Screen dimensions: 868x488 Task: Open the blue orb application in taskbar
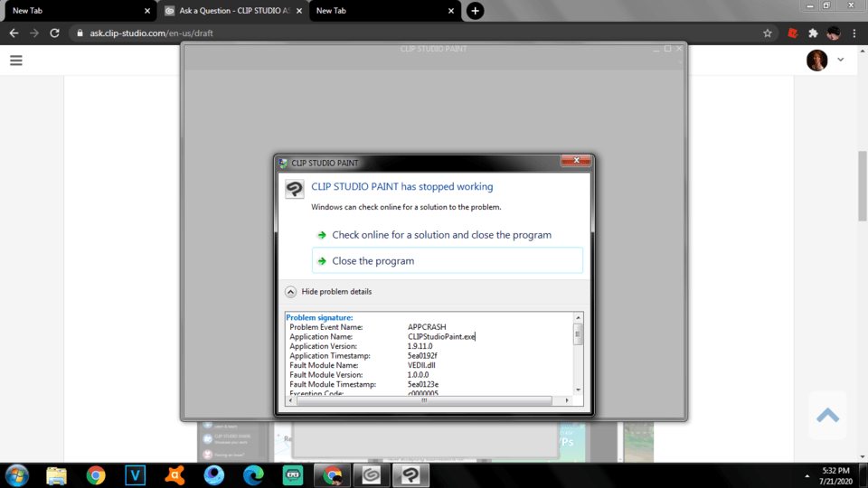pyautogui.click(x=213, y=475)
